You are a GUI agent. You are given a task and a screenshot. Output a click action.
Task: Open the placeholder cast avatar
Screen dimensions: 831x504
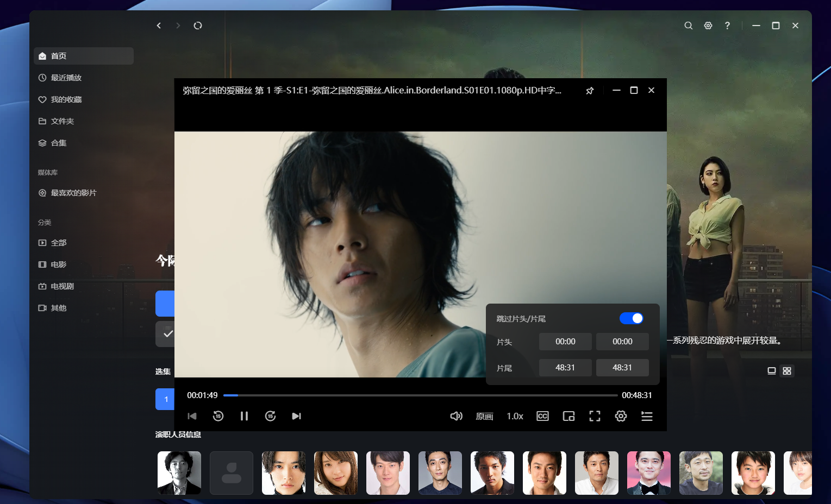(232, 473)
